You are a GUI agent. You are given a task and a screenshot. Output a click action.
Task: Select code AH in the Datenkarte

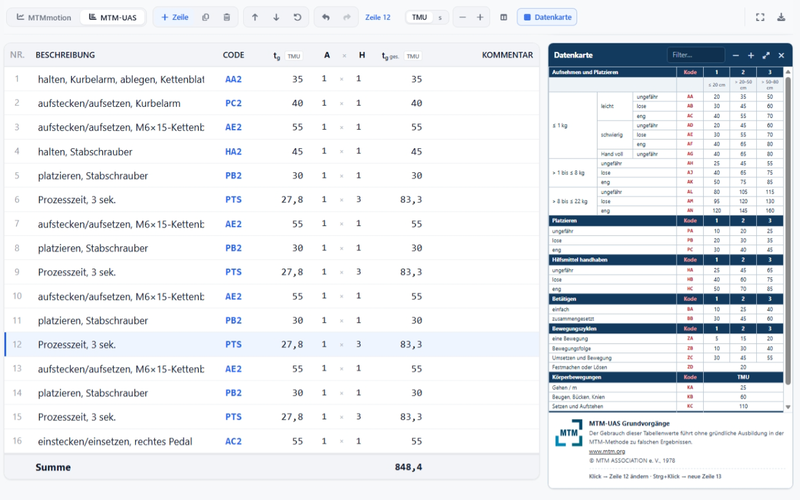pos(690,163)
